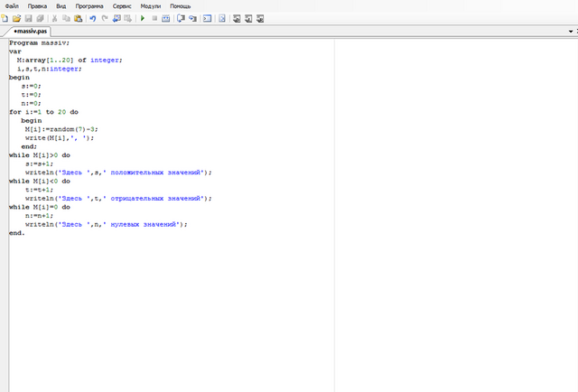Image resolution: width=578 pixels, height=392 pixels.
Task: Open the Программа menu
Action: (89, 6)
